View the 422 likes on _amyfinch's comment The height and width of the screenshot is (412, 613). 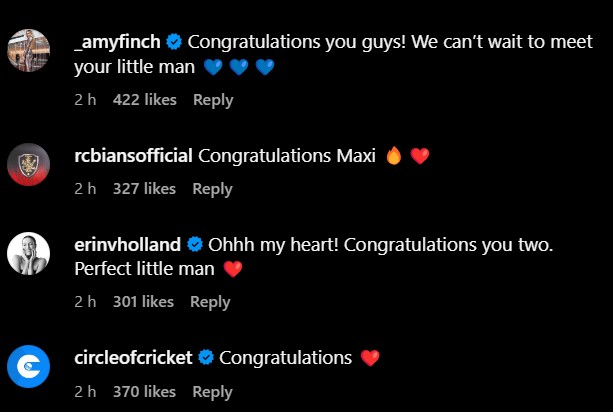[145, 100]
